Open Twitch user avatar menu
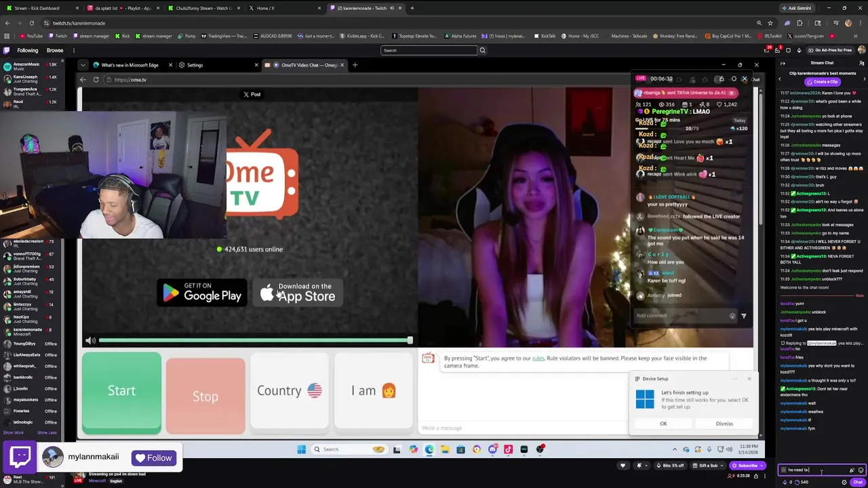The width and height of the screenshot is (868, 488). [861, 50]
